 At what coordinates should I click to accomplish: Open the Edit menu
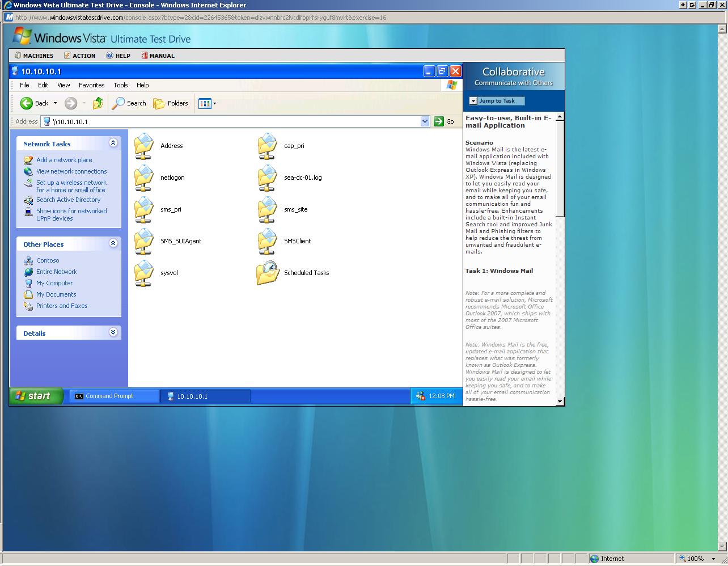coord(43,85)
